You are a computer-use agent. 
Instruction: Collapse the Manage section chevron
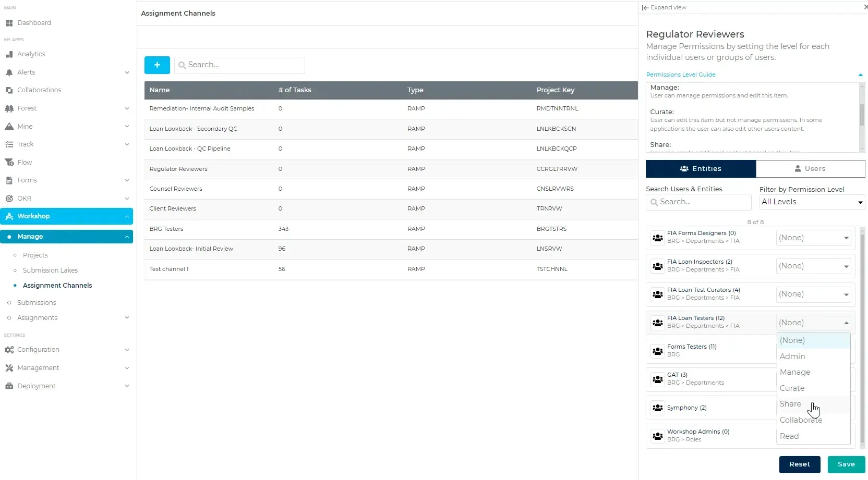click(x=127, y=237)
